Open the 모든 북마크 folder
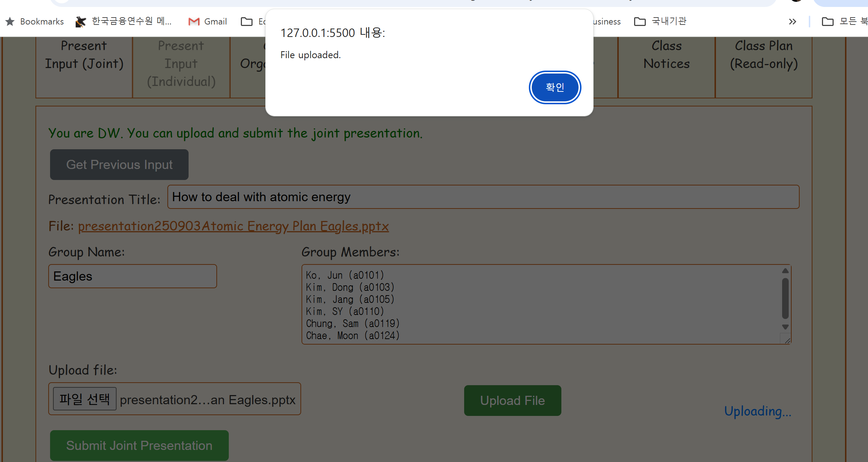Image resolution: width=868 pixels, height=462 pixels. point(844,22)
